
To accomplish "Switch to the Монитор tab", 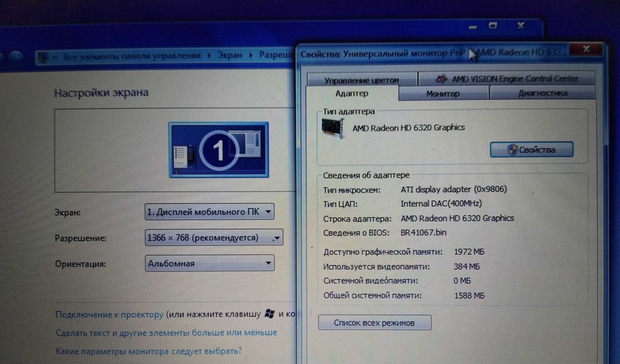I will [443, 94].
